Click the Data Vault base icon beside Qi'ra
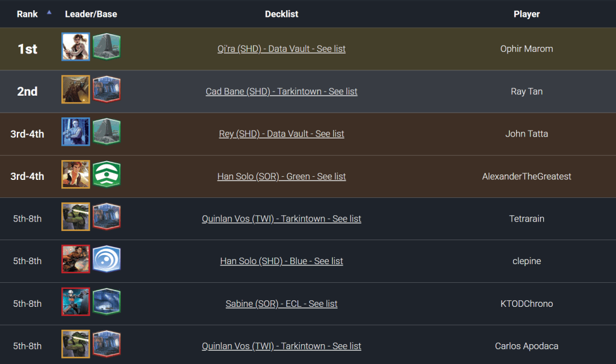Image resolution: width=616 pixels, height=364 pixels. point(107,47)
